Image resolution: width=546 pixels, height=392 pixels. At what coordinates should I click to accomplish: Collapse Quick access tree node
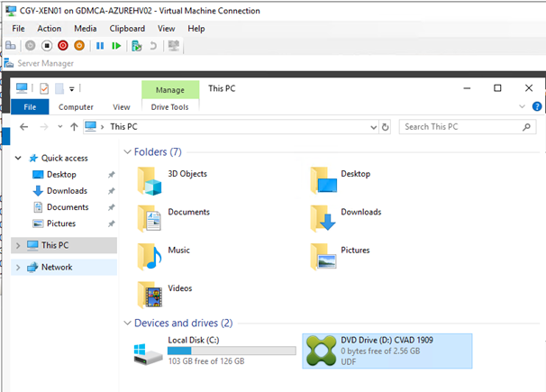click(x=18, y=158)
